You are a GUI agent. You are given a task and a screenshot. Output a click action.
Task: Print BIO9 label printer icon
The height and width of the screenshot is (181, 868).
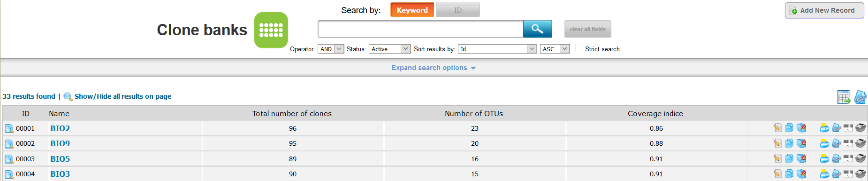860,143
